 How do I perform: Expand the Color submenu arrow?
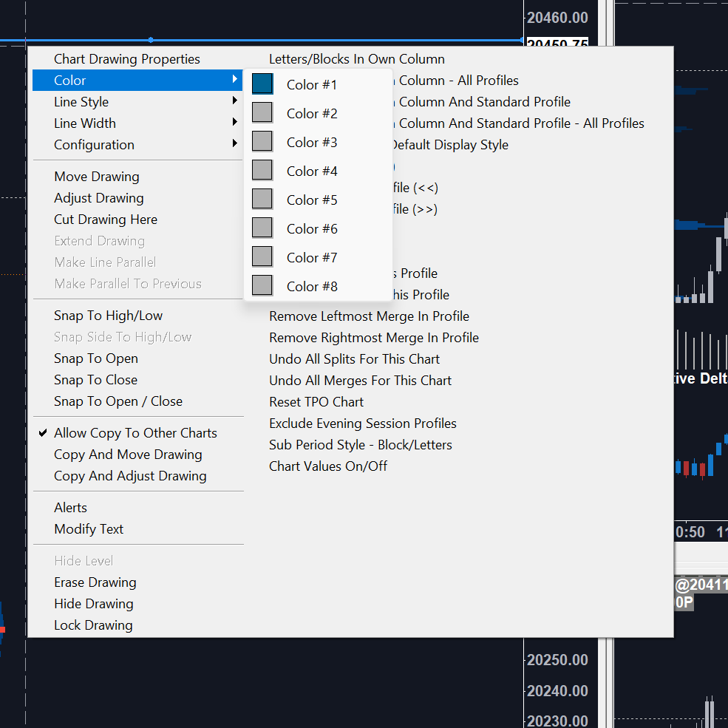(234, 79)
